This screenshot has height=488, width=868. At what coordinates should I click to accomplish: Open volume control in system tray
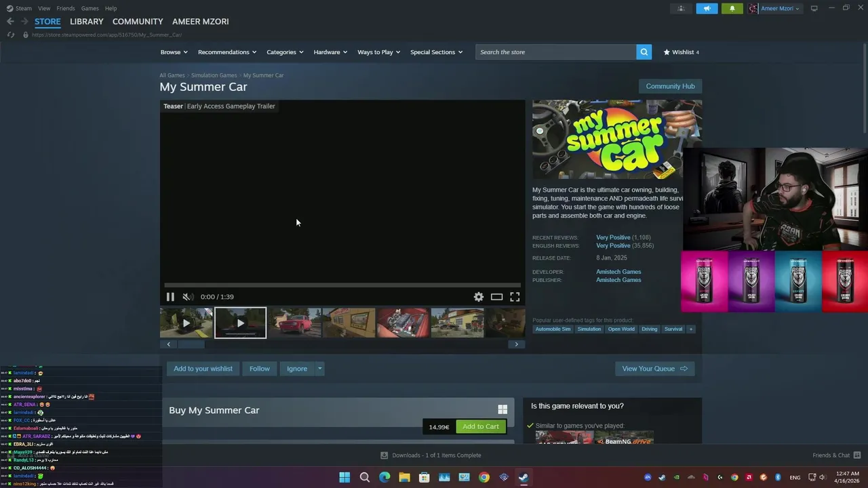click(823, 477)
